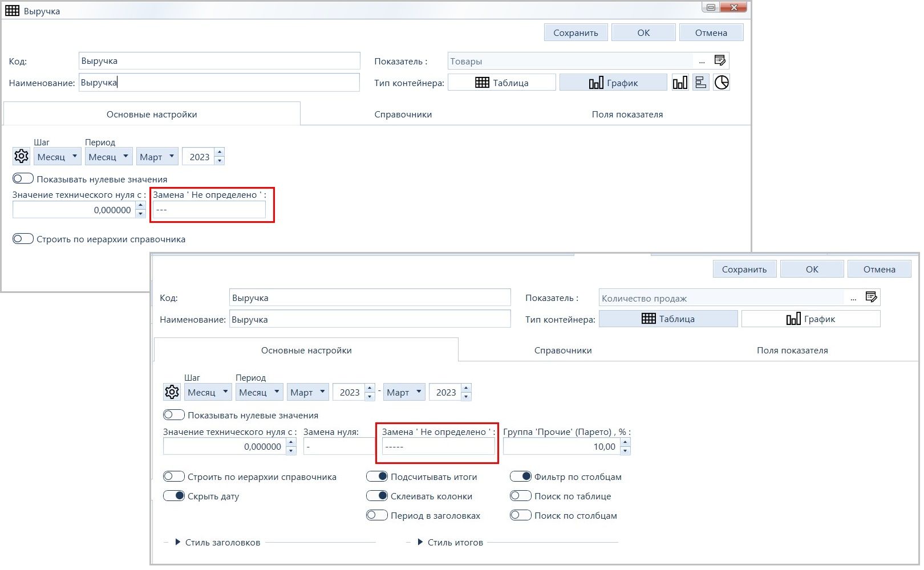
Task: Toggle Показывать нулевые значения in the top window
Action: 23,178
